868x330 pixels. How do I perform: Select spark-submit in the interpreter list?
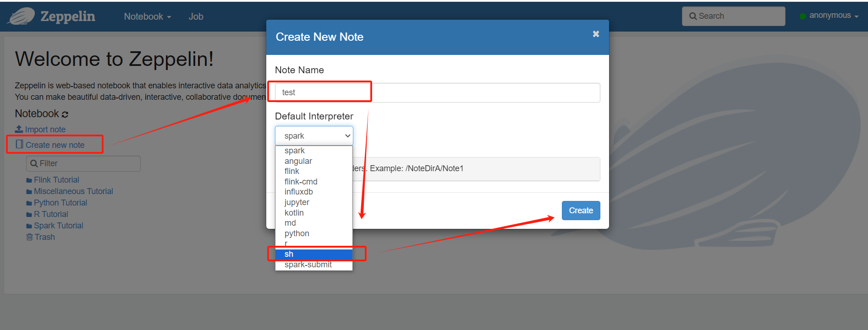(314, 265)
